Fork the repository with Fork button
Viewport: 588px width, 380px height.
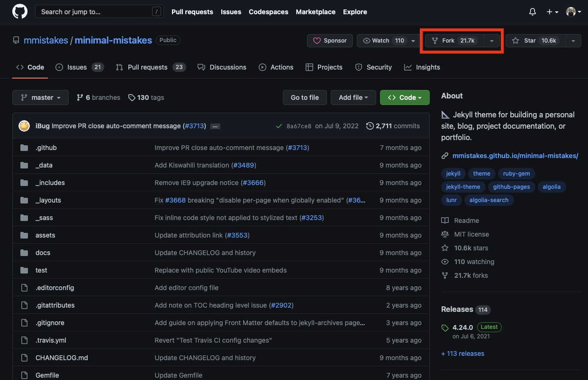pos(454,41)
